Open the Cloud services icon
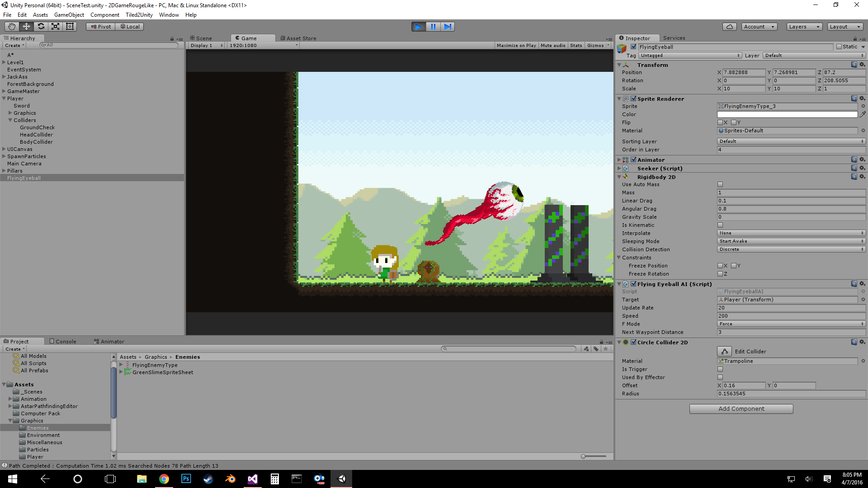This screenshot has height=488, width=868. [730, 27]
